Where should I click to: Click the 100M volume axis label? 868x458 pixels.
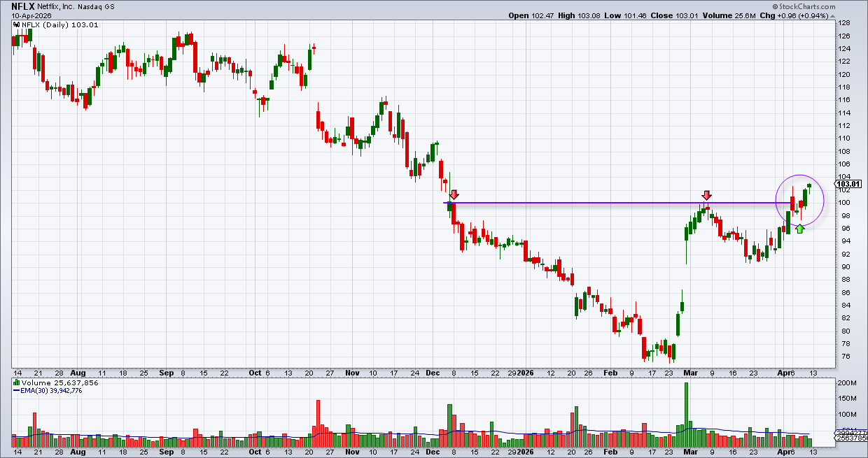pyautogui.click(x=847, y=415)
